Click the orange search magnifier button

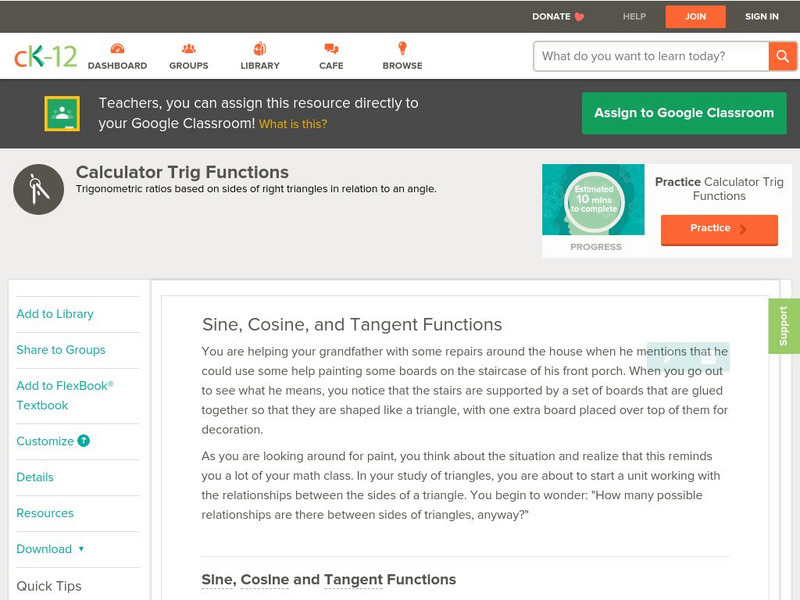pyautogui.click(x=782, y=56)
